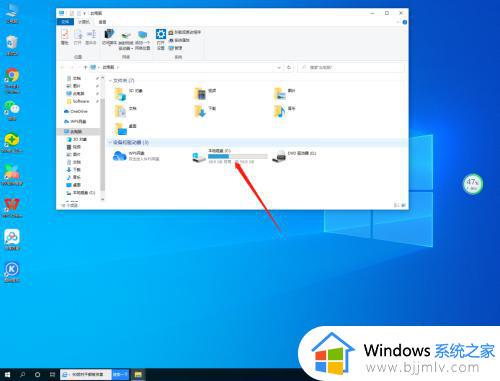Click the Help question mark icon

[x=405, y=22]
